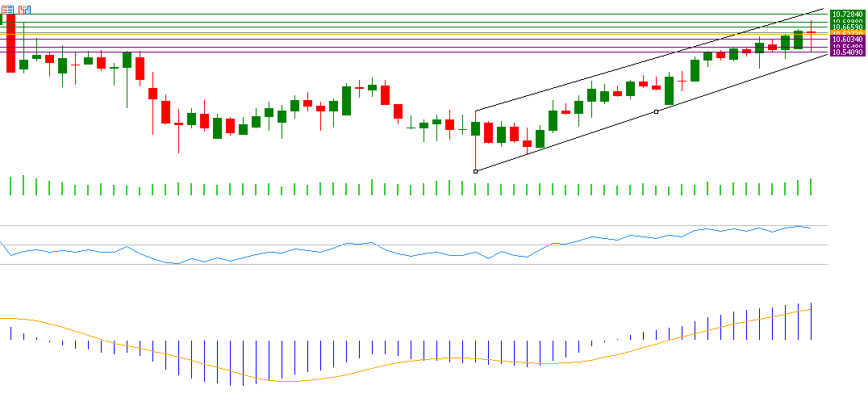Click the 10.60340 purple price label
Viewport: 868px width, 406px height.
click(848, 39)
